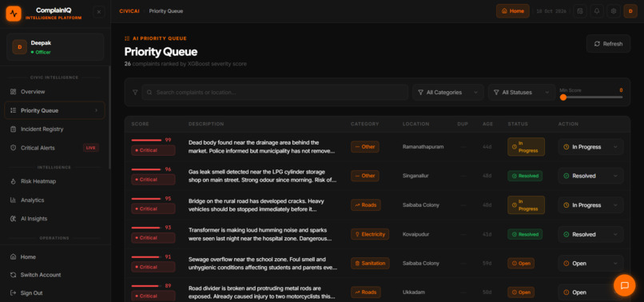Click score 95 progress bar
The image size is (644, 302).
(x=146, y=198)
